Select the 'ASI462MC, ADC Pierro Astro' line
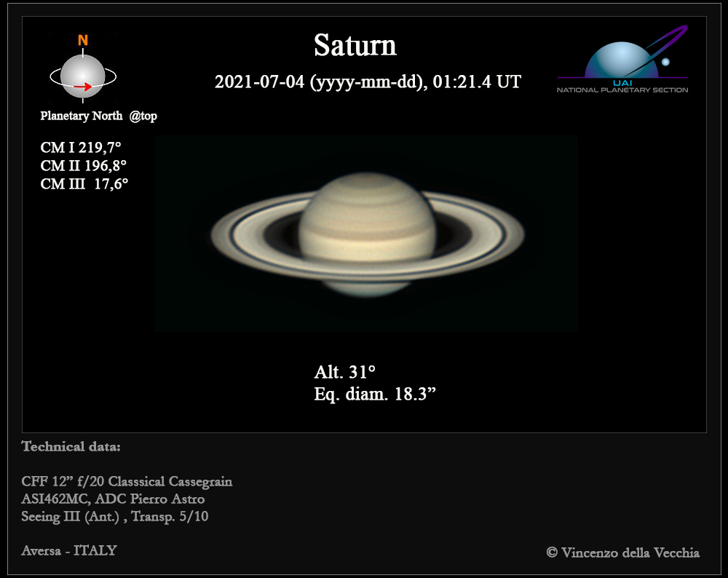The width and height of the screenshot is (728, 578). coord(113,499)
